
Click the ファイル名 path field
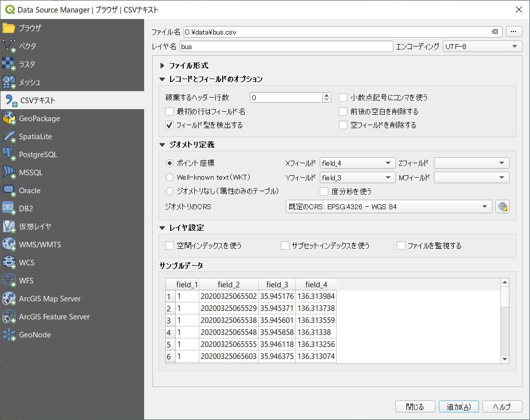[343, 32]
